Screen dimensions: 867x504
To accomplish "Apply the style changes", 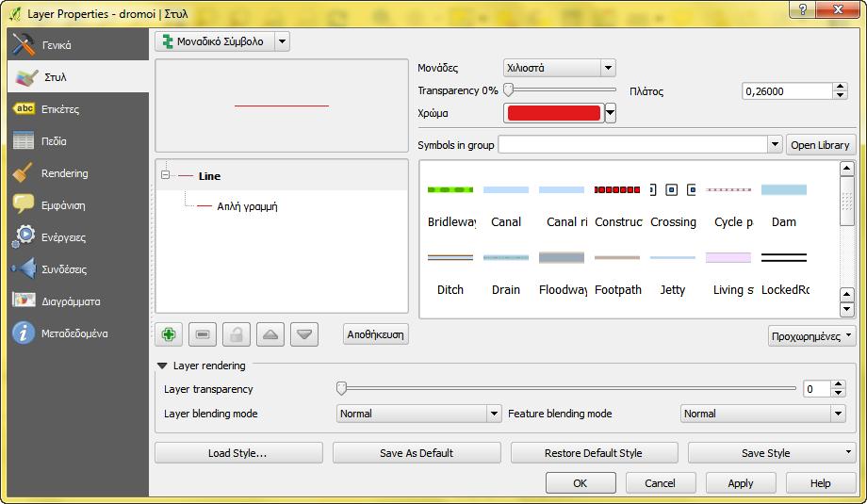I will [741, 483].
